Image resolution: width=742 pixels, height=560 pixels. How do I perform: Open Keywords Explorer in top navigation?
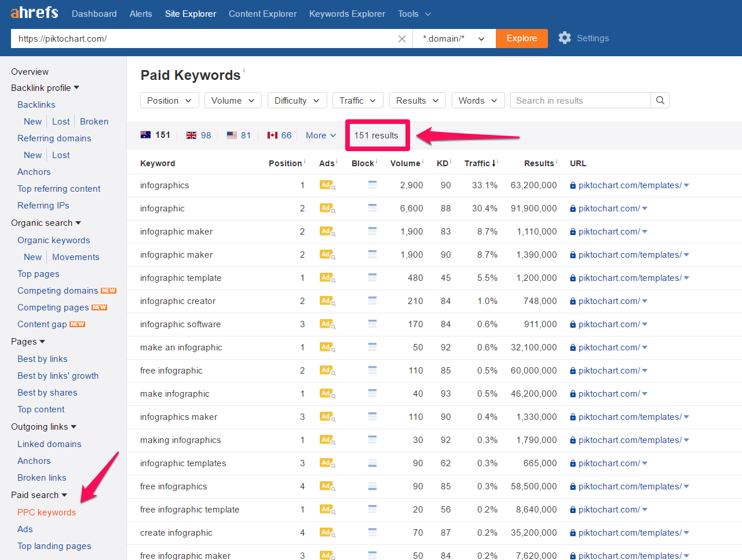347,14
